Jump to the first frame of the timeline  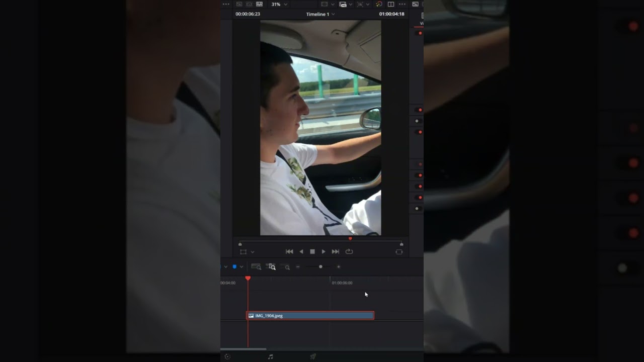[x=289, y=251]
